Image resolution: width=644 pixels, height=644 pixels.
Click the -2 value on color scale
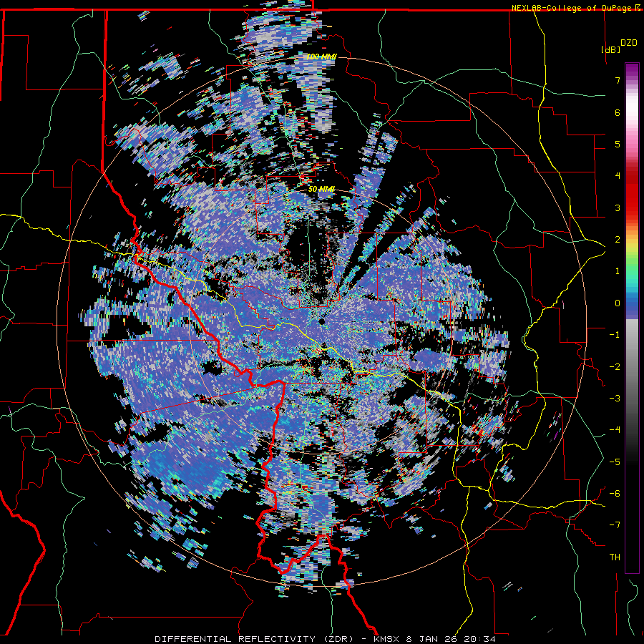pyautogui.click(x=615, y=366)
